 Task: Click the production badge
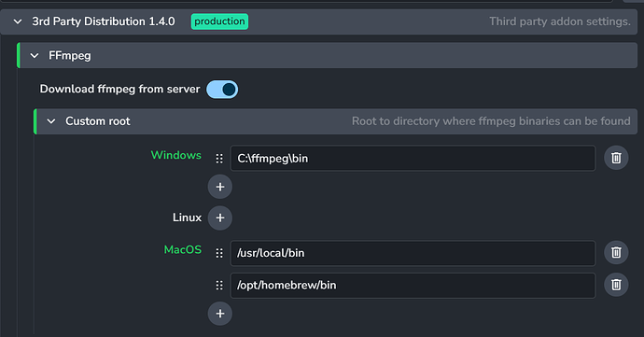pos(219,21)
